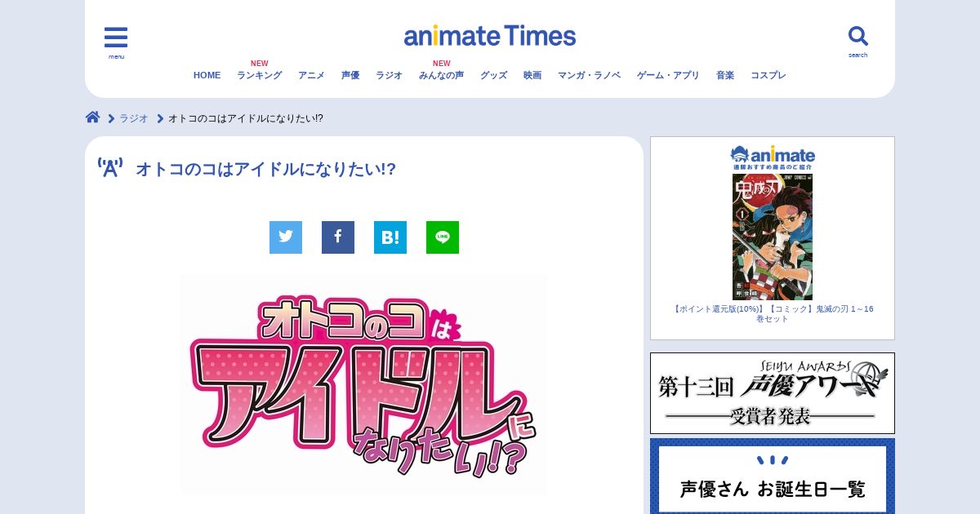Open the アニメ menu item
The image size is (980, 514).
pos(311,75)
